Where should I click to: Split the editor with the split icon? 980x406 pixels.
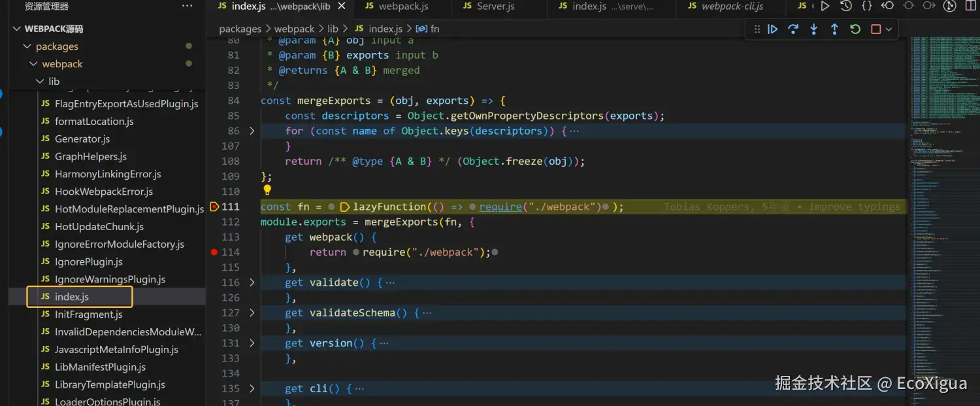[970, 7]
